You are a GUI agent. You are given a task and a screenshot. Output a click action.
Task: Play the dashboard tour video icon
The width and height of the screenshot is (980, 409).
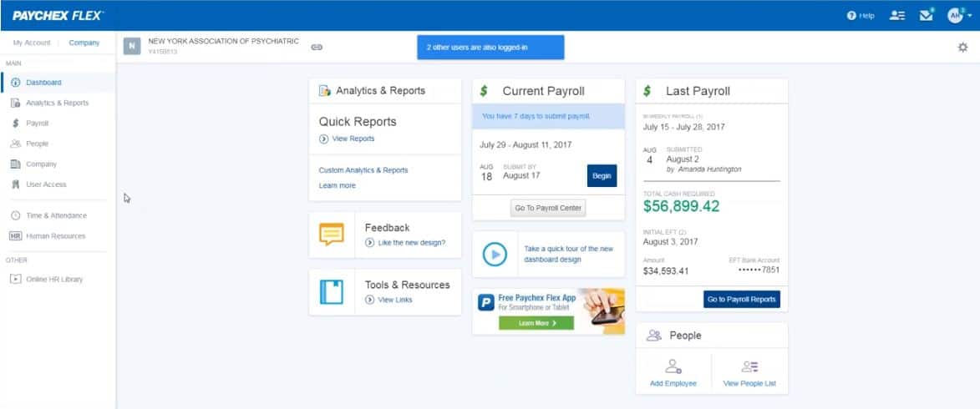(495, 254)
